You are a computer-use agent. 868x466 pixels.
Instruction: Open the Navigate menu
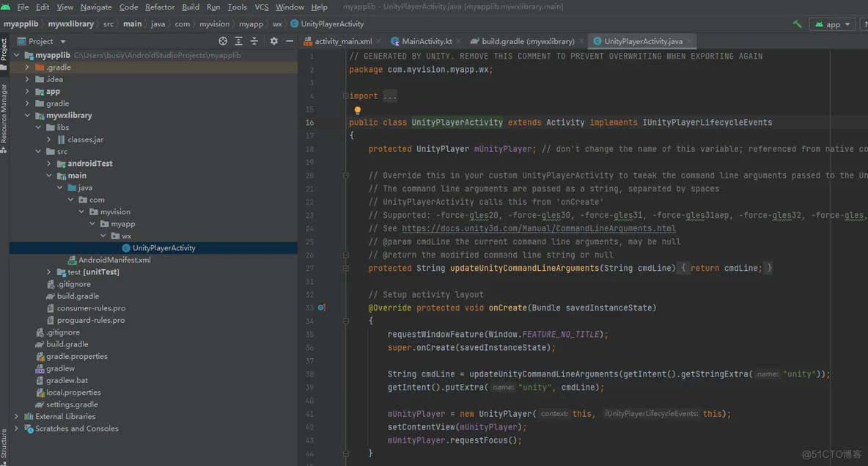tap(96, 7)
